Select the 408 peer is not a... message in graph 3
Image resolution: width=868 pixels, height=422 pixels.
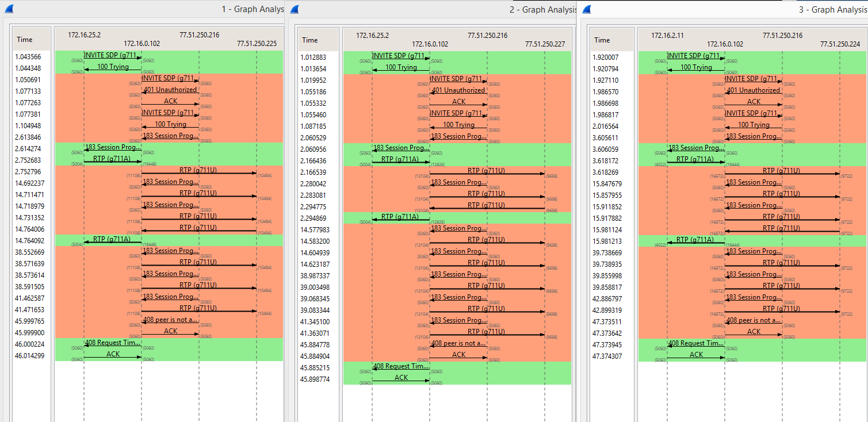tap(752, 320)
